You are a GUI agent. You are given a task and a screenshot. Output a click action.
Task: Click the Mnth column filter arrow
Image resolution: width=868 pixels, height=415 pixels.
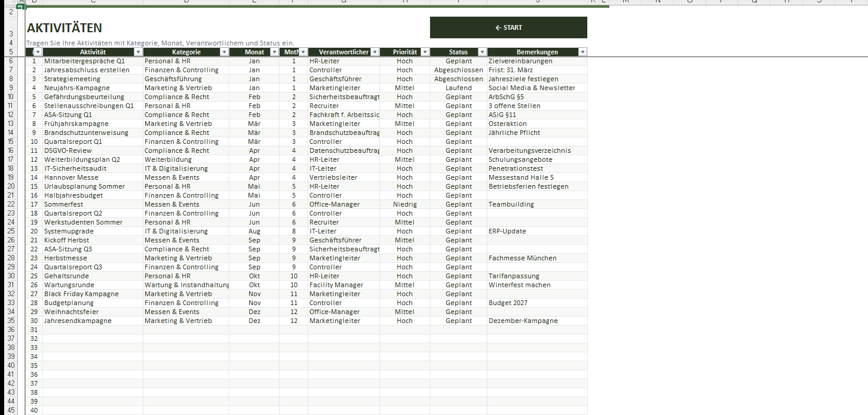[x=303, y=53]
